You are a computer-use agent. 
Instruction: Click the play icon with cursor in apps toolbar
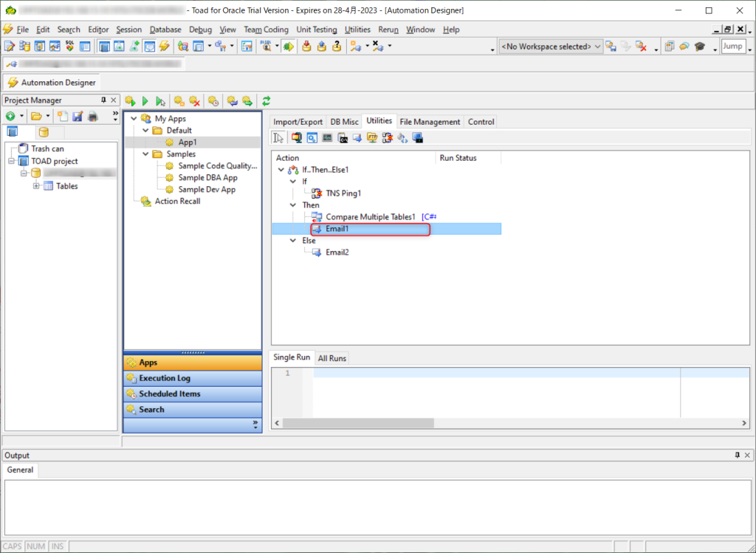point(160,101)
